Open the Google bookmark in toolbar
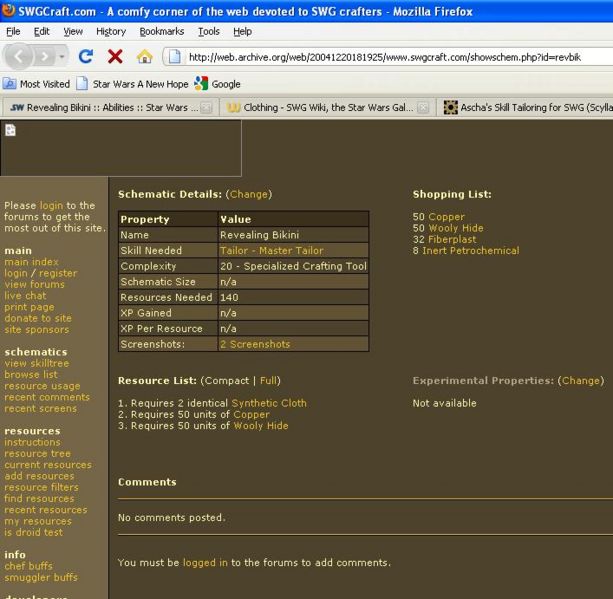The image size is (613, 599). pyautogui.click(x=217, y=84)
